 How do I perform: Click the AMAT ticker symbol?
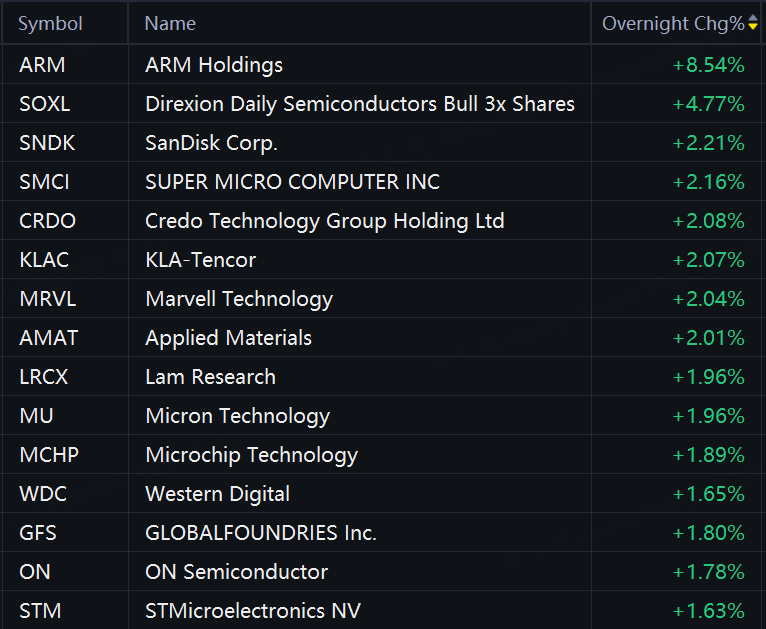click(48, 338)
